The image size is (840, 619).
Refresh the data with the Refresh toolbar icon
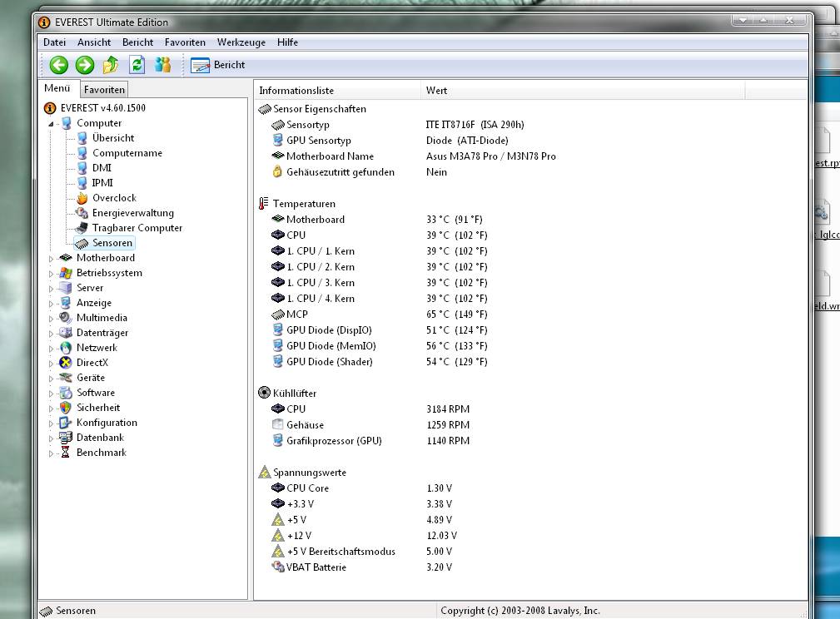point(137,65)
